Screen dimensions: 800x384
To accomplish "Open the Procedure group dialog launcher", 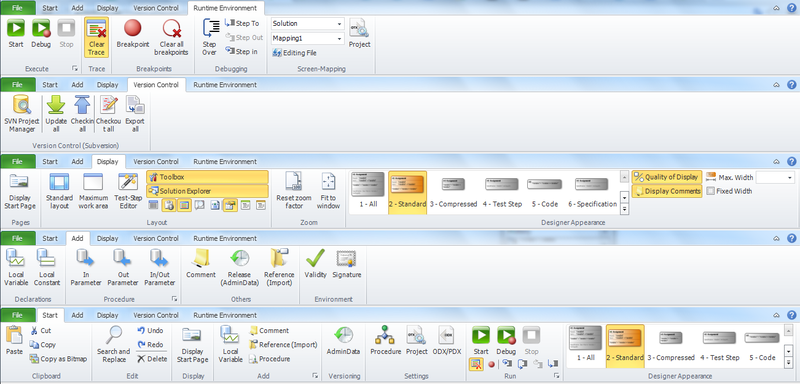I will tap(174, 299).
